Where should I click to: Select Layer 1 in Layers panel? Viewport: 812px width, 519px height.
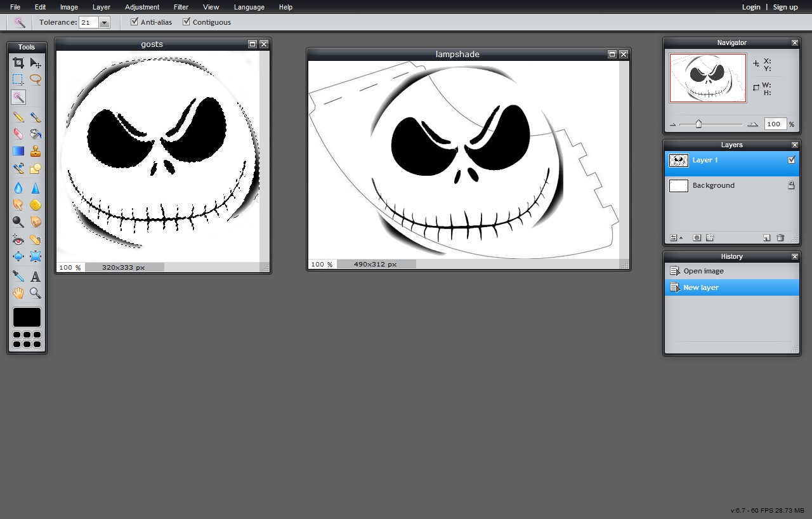pyautogui.click(x=732, y=164)
